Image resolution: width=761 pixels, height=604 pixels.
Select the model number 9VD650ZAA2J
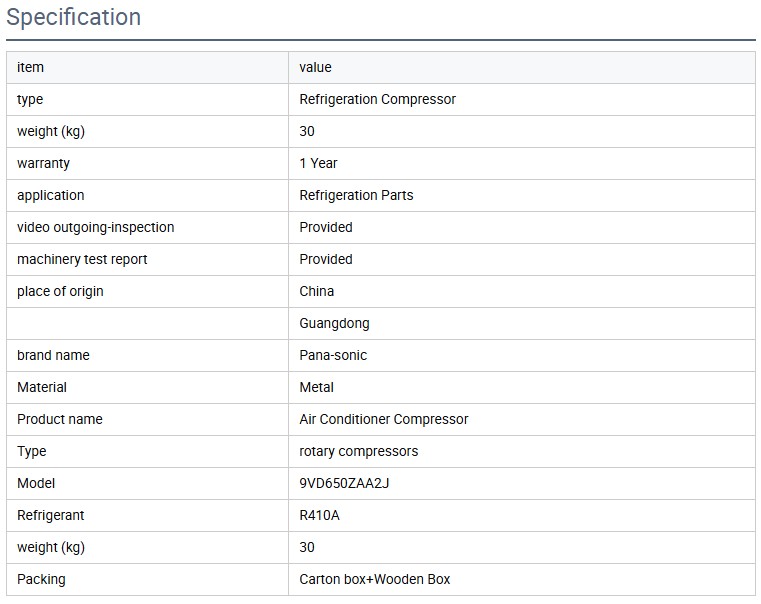coord(344,483)
